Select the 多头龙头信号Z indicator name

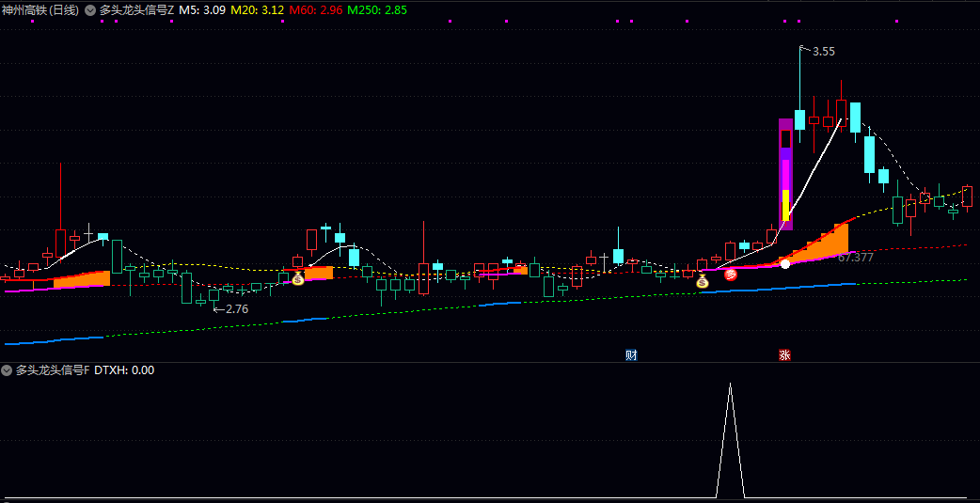pos(136,10)
